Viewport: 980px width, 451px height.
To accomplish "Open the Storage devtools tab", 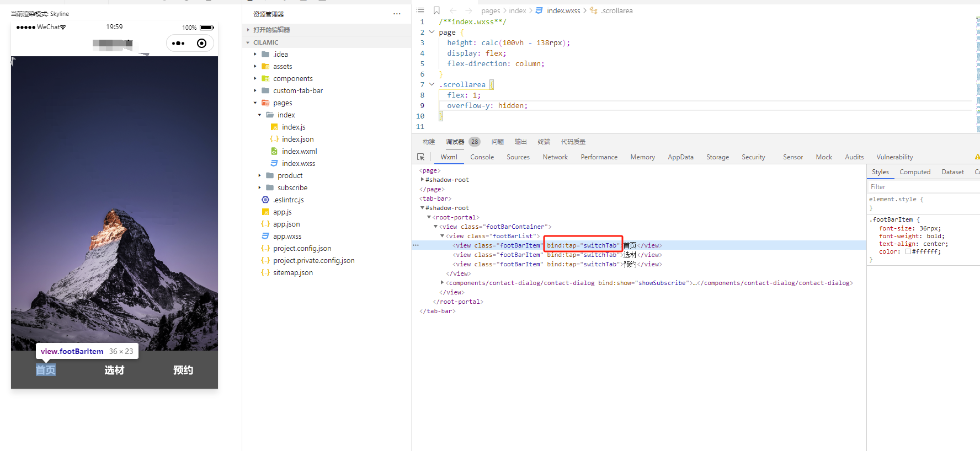I will [x=717, y=157].
